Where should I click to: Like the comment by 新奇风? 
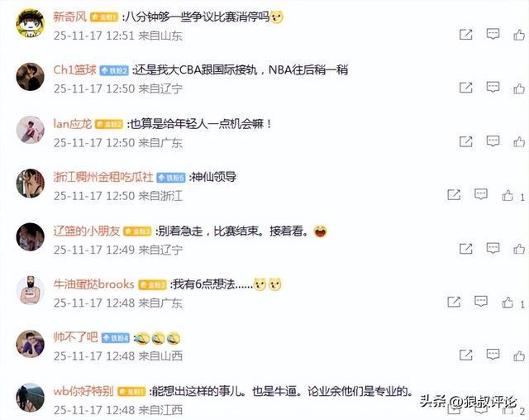519,35
